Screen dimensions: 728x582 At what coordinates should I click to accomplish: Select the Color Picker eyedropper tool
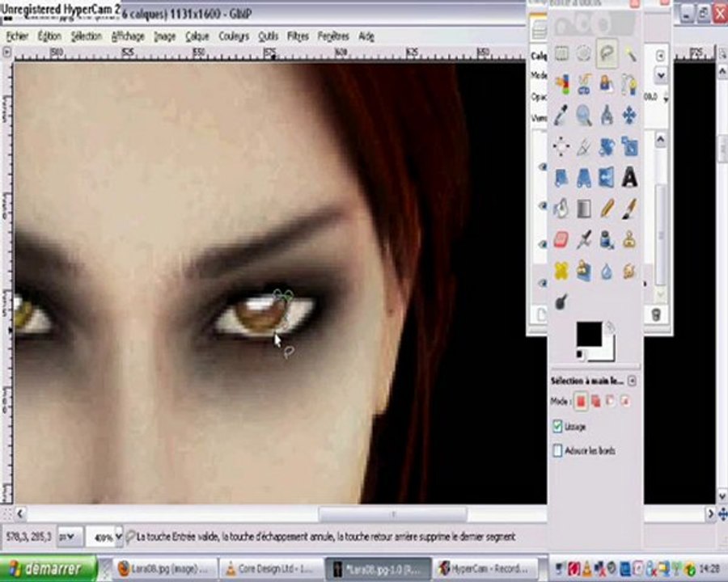click(561, 116)
